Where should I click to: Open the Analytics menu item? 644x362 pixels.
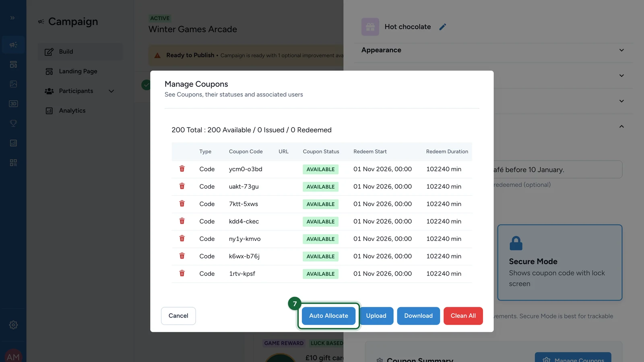80,111
